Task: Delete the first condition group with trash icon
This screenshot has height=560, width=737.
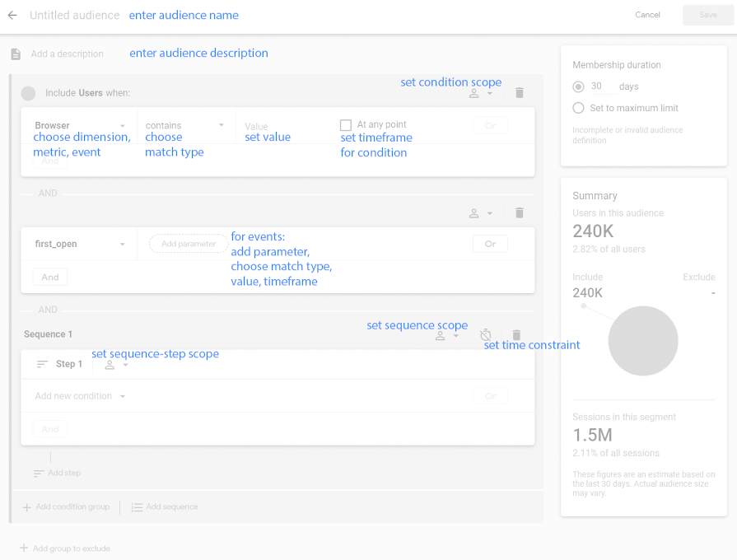Action: (519, 92)
